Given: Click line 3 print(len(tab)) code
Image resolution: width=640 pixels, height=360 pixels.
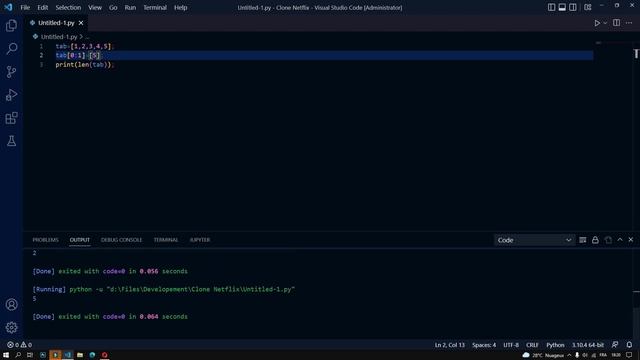Looking at the screenshot, I should coord(84,64).
